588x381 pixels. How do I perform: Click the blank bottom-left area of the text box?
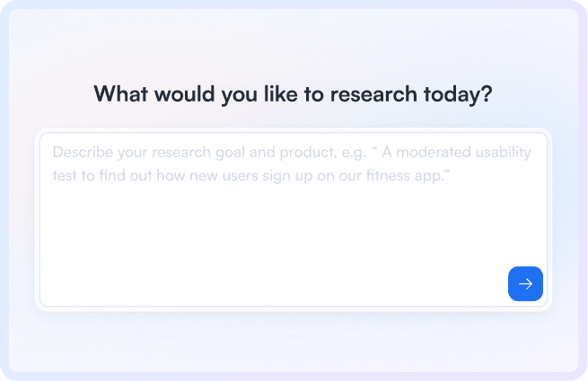(93, 278)
